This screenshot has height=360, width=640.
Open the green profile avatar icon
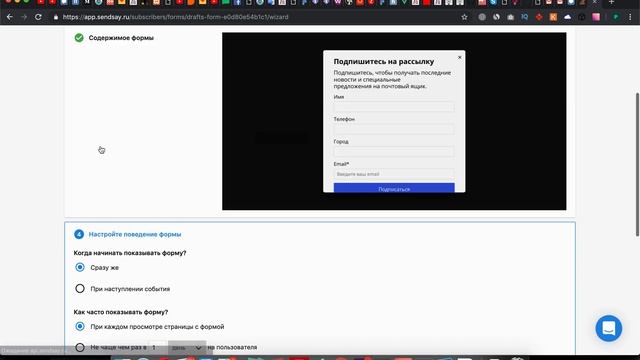tap(616, 17)
